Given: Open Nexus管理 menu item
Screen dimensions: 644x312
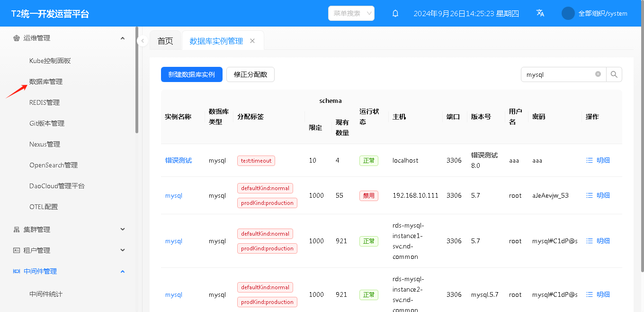Looking at the screenshot, I should [x=45, y=144].
